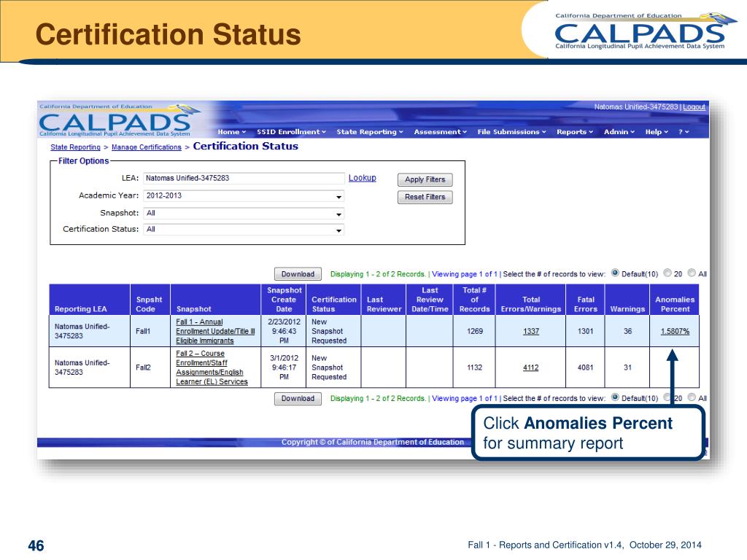Open the State Reporting menu in the navigation bar
The image size is (747, 560).
tap(370, 132)
